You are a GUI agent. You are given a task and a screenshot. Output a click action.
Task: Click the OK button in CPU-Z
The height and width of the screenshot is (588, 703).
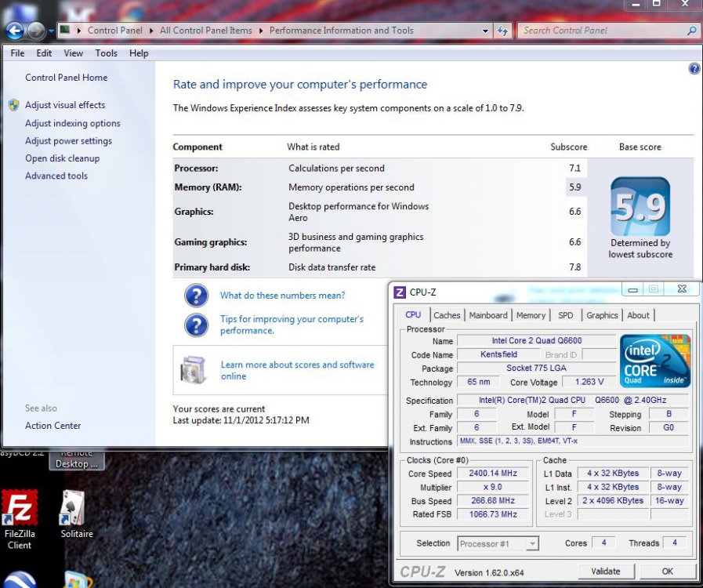pyautogui.click(x=667, y=572)
